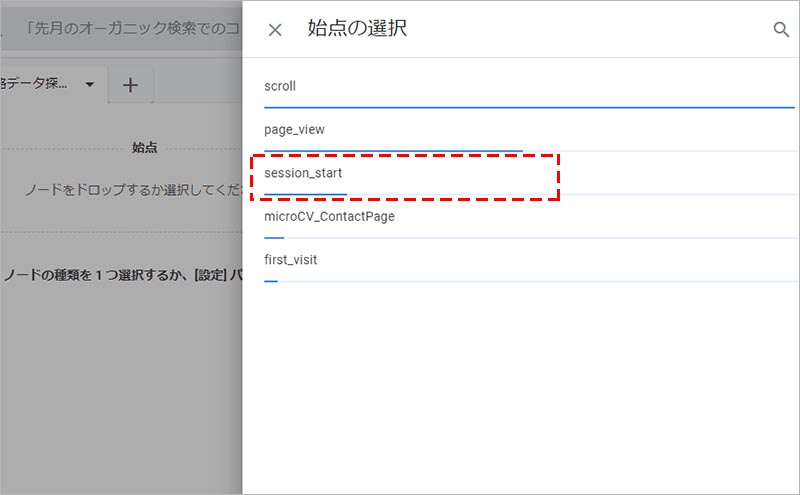This screenshot has width=800, height=495.
Task: Switch to the 経路データ探 tab
Action: [40, 85]
